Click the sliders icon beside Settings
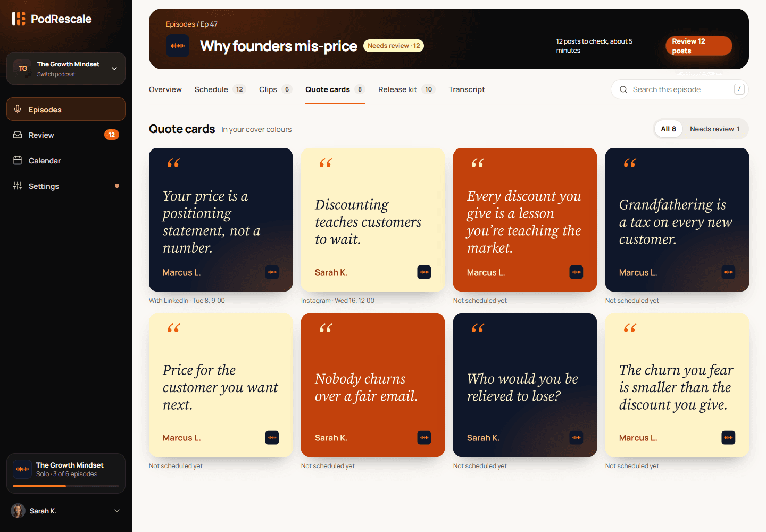The height and width of the screenshot is (532, 766). pos(18,186)
